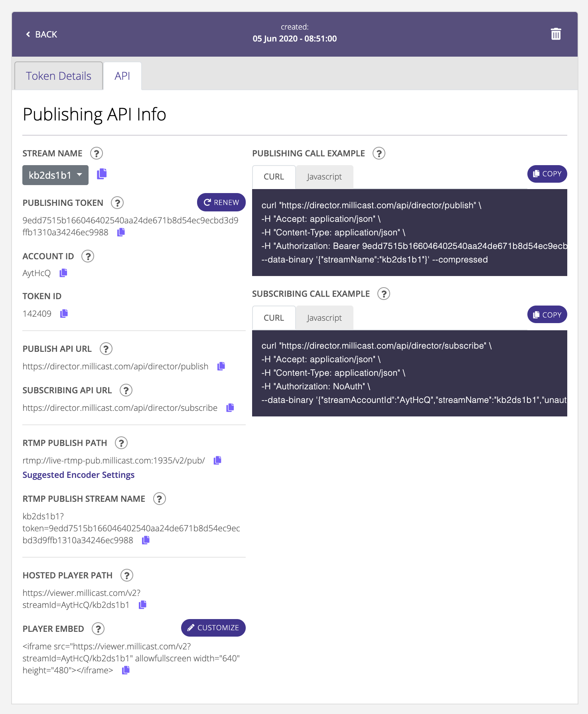Viewport: 588px width, 714px height.
Task: Copy the Account ID AytHcQ
Action: 63,273
